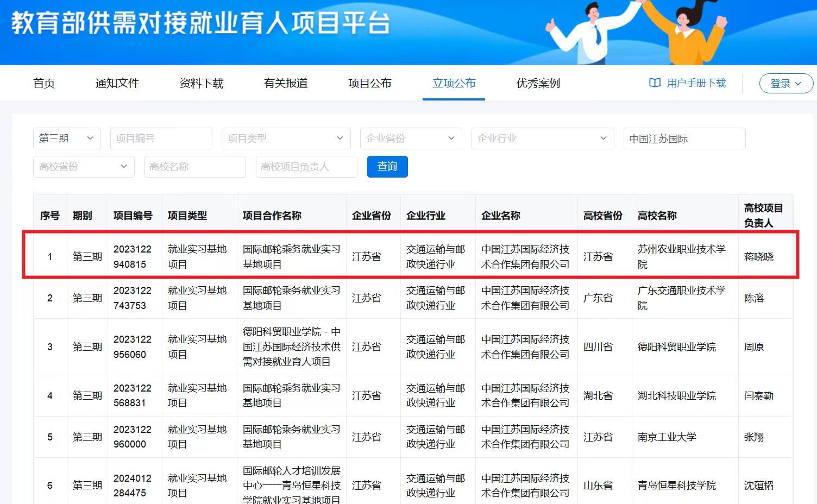The height and width of the screenshot is (504, 817).
Task: Click project leader 陈溶
Action: (754, 298)
